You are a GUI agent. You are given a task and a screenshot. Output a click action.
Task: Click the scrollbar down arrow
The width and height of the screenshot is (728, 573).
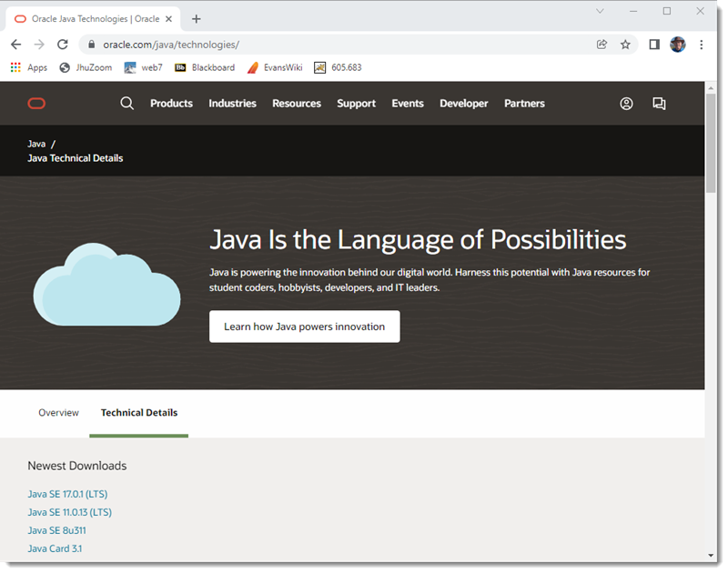point(711,555)
